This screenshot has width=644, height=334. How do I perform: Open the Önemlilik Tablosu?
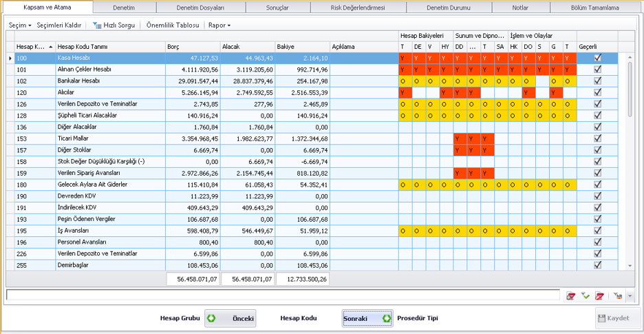point(173,25)
